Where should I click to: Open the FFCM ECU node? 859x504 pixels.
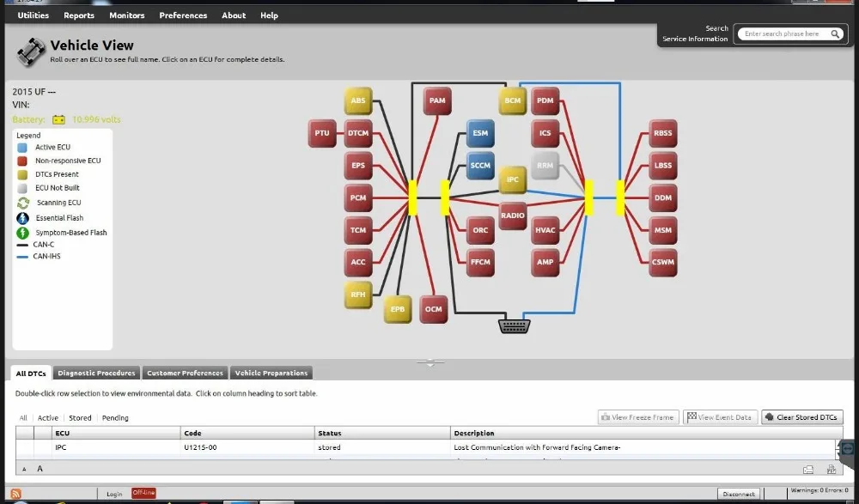click(x=480, y=263)
